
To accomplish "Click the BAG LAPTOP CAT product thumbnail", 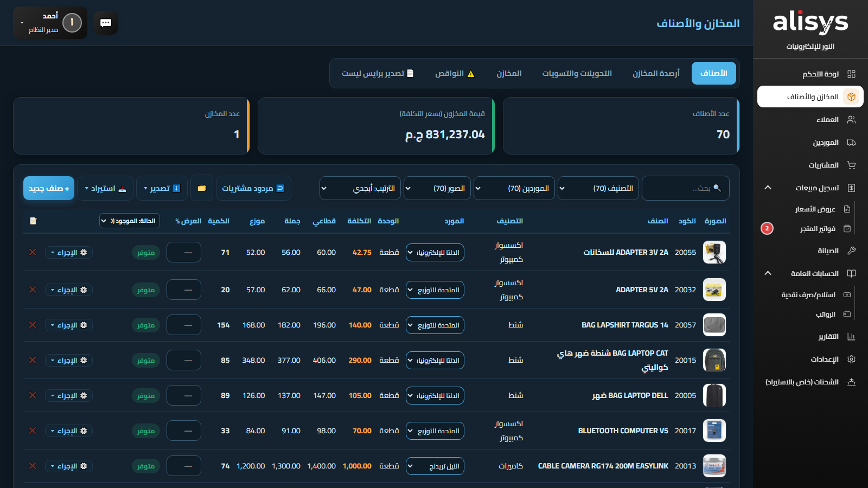I will [x=714, y=360].
